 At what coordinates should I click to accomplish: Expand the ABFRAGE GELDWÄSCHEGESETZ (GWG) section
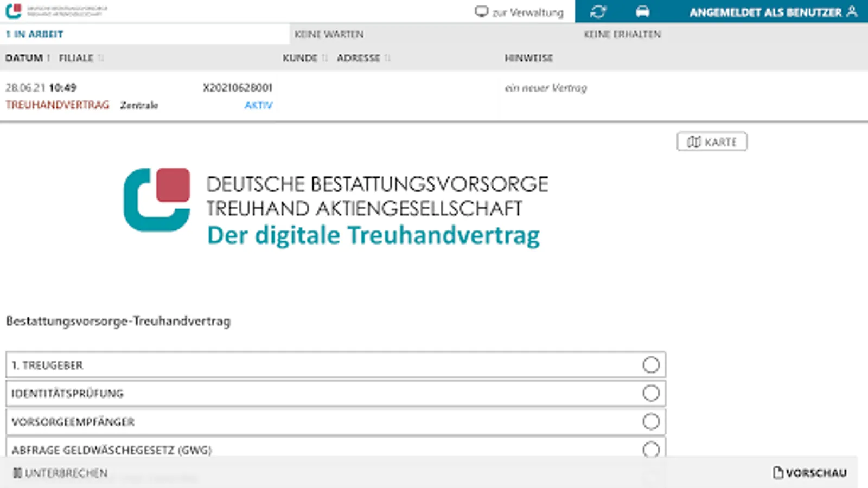336,447
